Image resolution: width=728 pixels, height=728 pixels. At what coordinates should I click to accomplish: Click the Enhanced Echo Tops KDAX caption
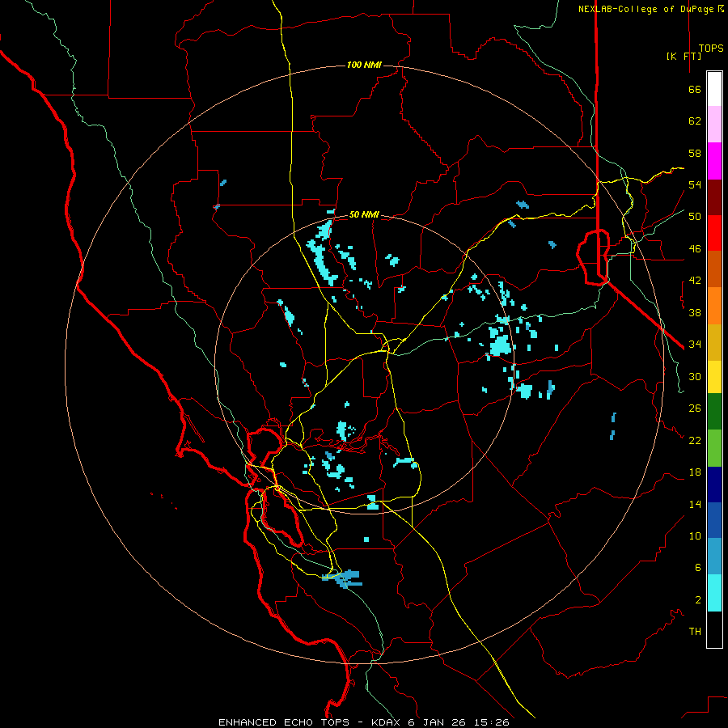click(x=363, y=722)
